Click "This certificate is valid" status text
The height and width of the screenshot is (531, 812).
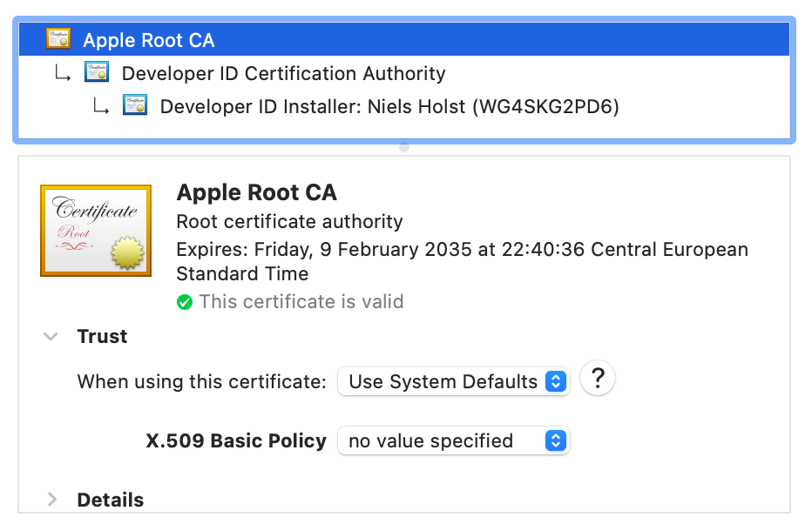pyautogui.click(x=301, y=302)
